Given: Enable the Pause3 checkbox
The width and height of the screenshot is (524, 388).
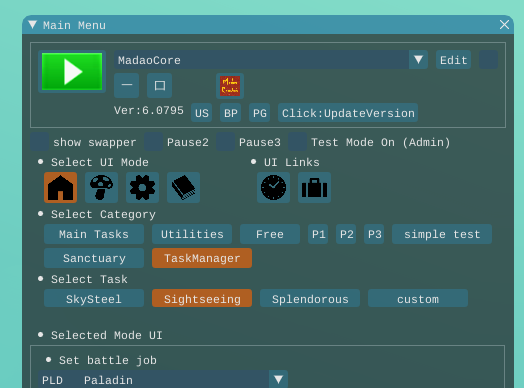Looking at the screenshot, I should (x=225, y=142).
